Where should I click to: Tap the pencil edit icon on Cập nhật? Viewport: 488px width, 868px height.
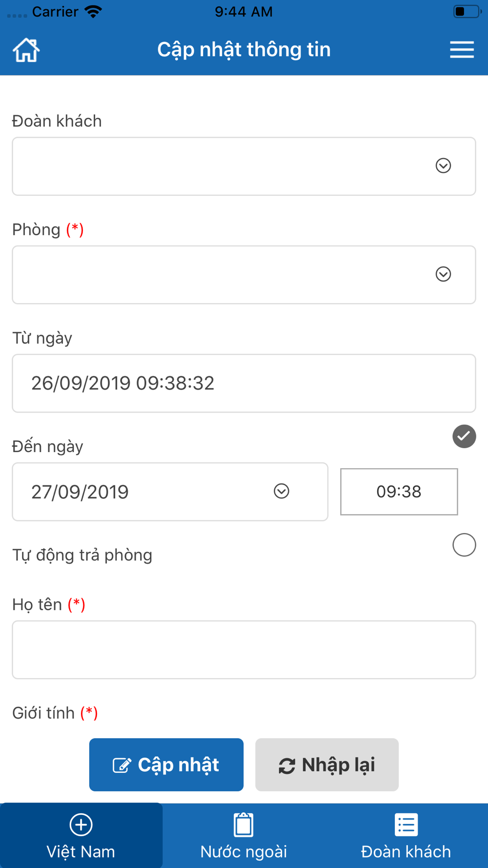pos(122,765)
